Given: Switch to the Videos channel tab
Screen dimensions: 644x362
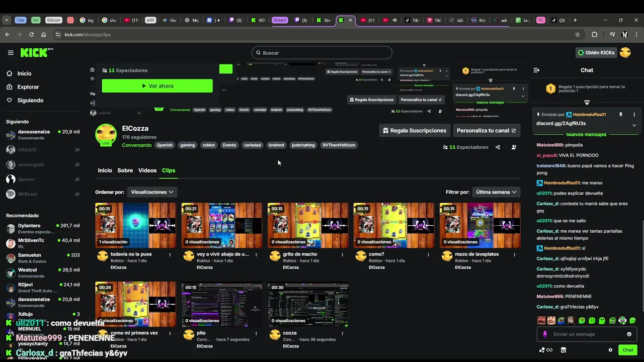Looking at the screenshot, I should pos(147,170).
